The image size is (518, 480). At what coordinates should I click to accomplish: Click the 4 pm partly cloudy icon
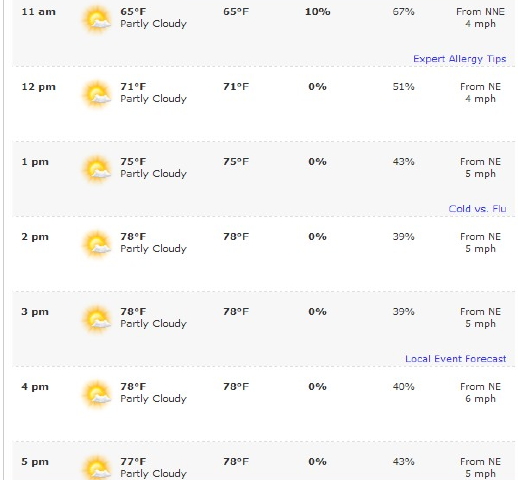click(x=97, y=394)
